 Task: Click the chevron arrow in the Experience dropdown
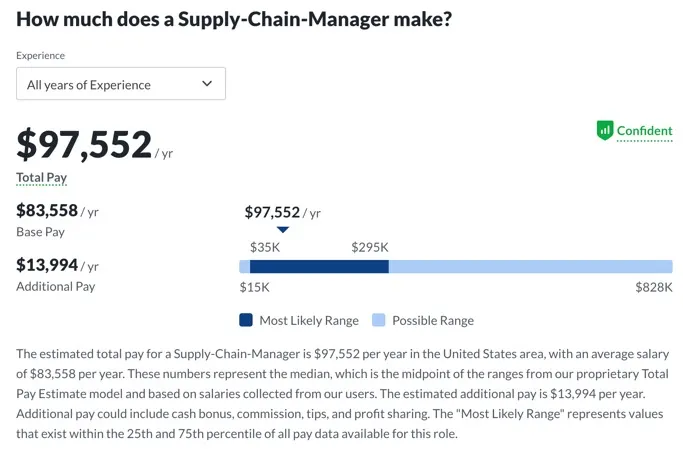207,84
